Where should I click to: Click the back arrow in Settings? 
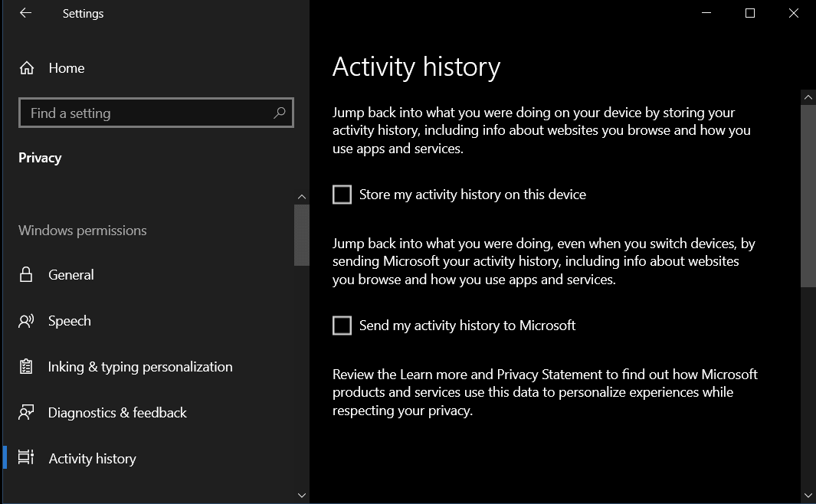[x=25, y=13]
